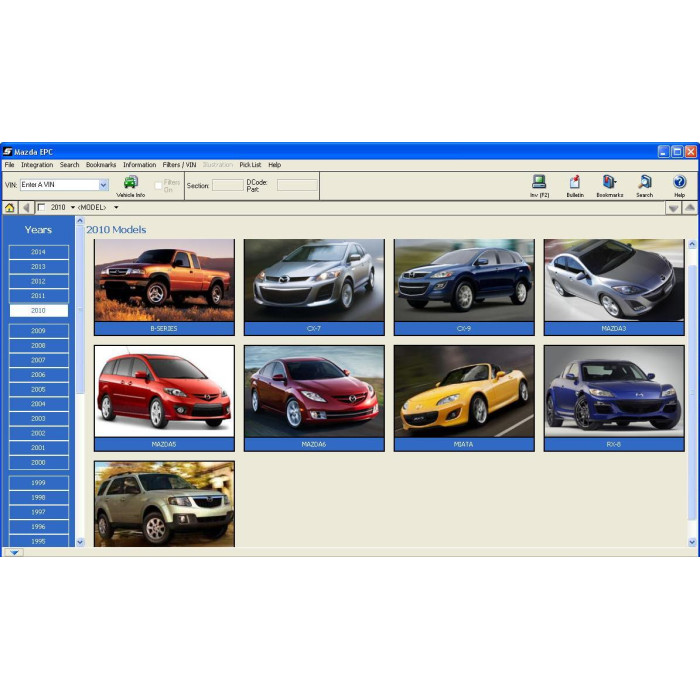
Task: Open the VIN dropdown list
Action: [104, 185]
